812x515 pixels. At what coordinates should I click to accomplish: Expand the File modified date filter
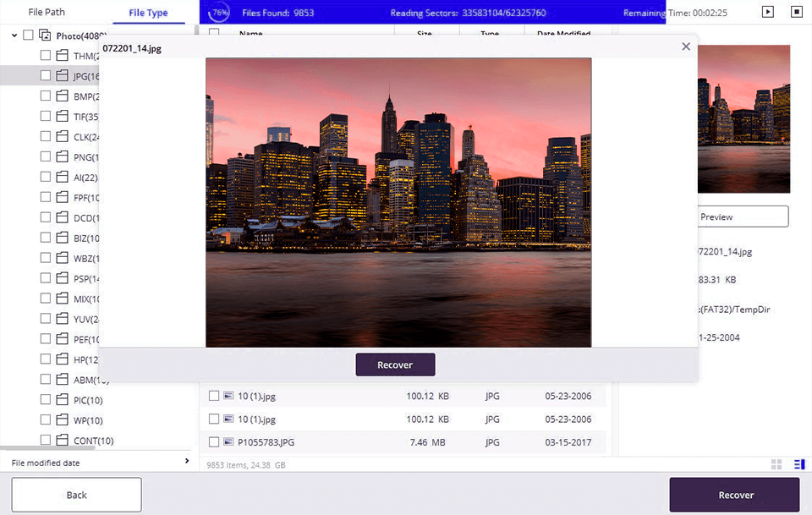tap(187, 462)
